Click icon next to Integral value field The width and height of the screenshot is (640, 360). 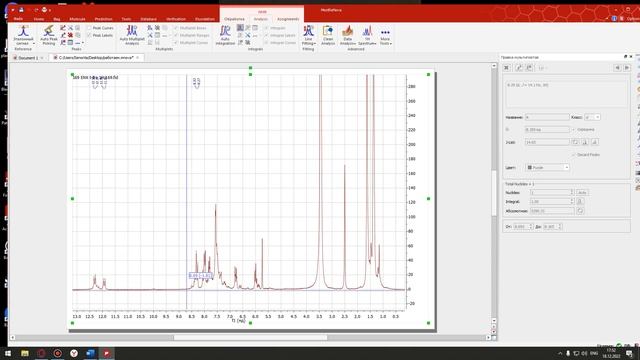(580, 201)
